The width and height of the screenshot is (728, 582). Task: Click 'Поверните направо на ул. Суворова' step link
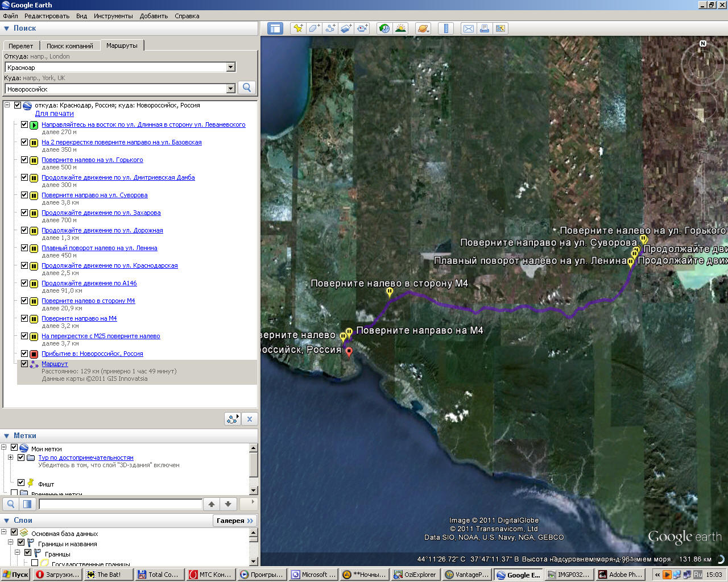coord(94,195)
